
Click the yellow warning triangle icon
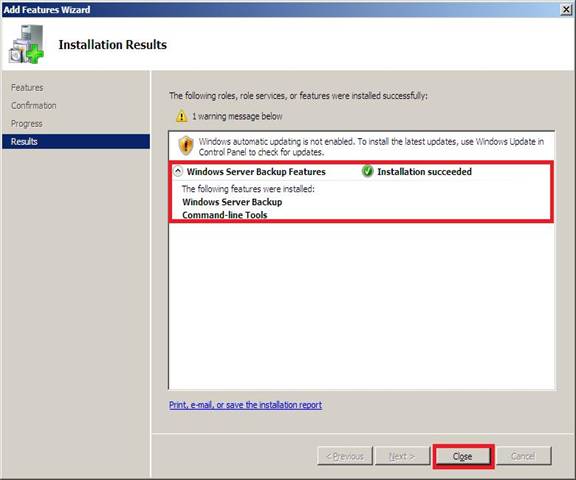tap(181, 116)
